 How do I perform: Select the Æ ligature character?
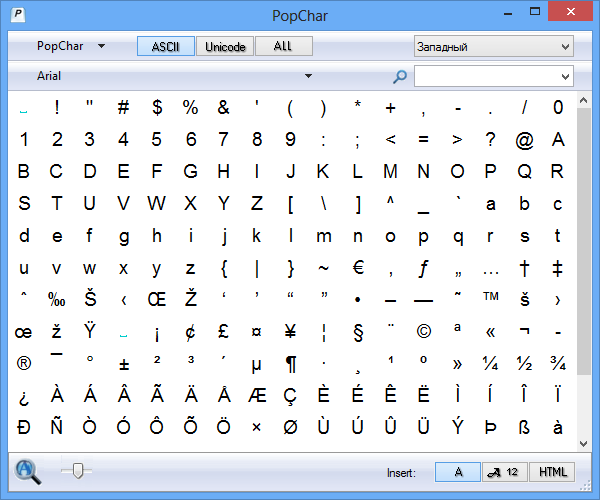(257, 395)
